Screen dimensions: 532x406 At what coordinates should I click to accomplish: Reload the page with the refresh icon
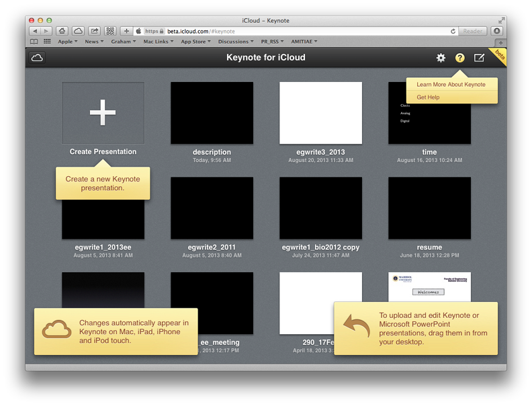[453, 31]
